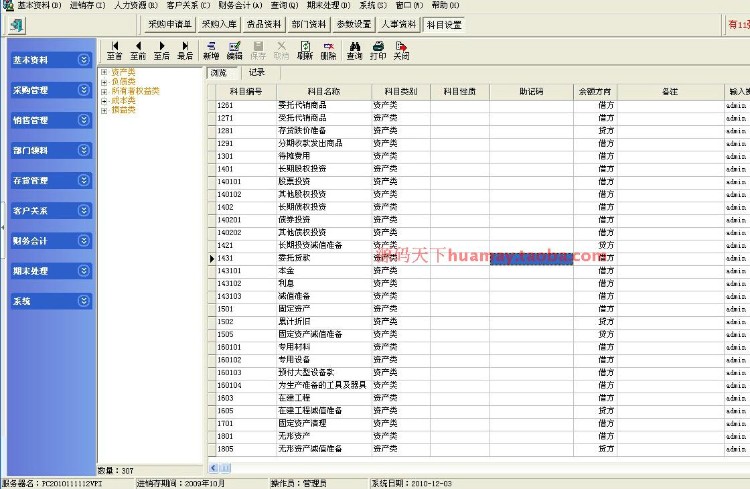This screenshot has height=489, width=750.
Task: Jump to last record (最后)
Action: coord(185,51)
